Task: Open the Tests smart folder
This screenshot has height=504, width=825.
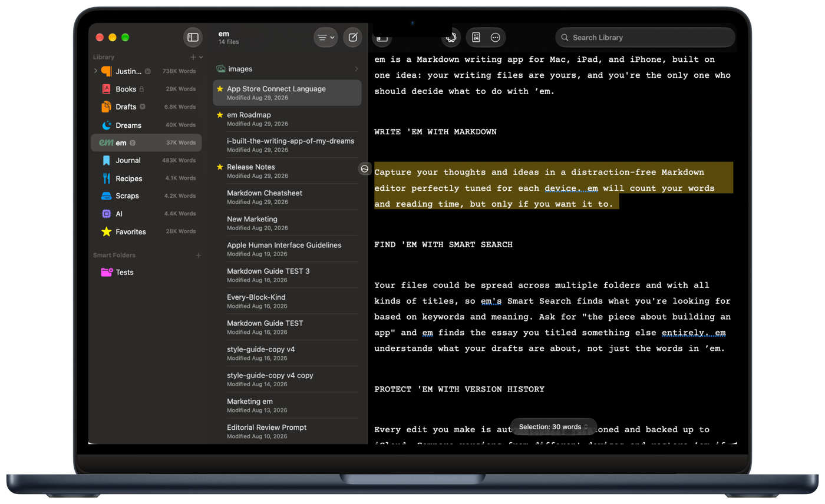Action: pyautogui.click(x=146, y=272)
